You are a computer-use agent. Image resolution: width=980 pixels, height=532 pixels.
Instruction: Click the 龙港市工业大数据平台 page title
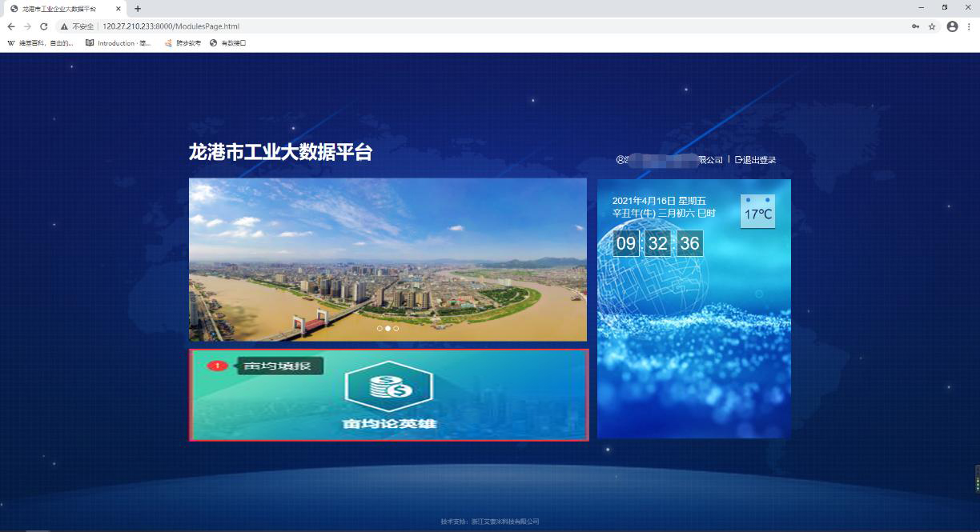tap(281, 153)
